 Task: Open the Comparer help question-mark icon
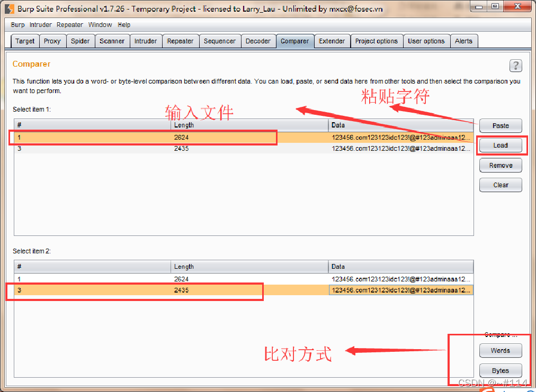coord(515,65)
